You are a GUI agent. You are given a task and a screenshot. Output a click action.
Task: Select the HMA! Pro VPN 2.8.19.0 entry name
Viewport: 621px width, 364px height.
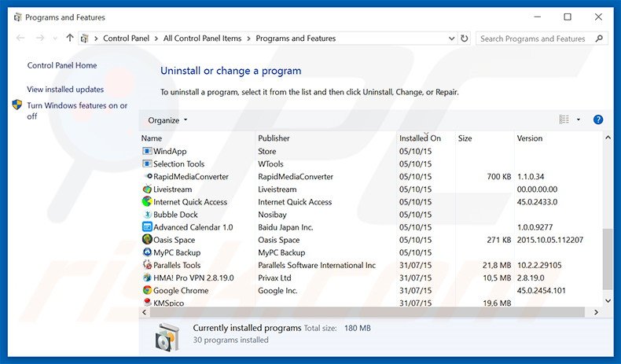point(193,278)
